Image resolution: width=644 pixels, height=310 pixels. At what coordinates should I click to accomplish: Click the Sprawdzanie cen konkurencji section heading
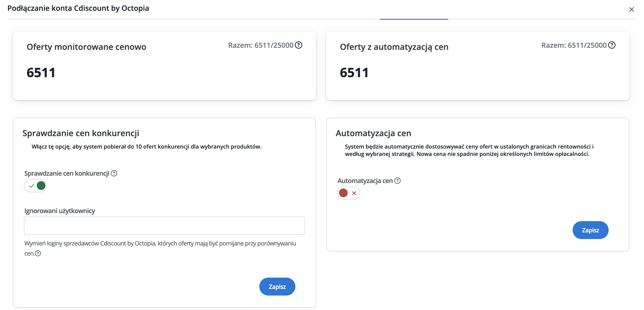[x=81, y=133]
